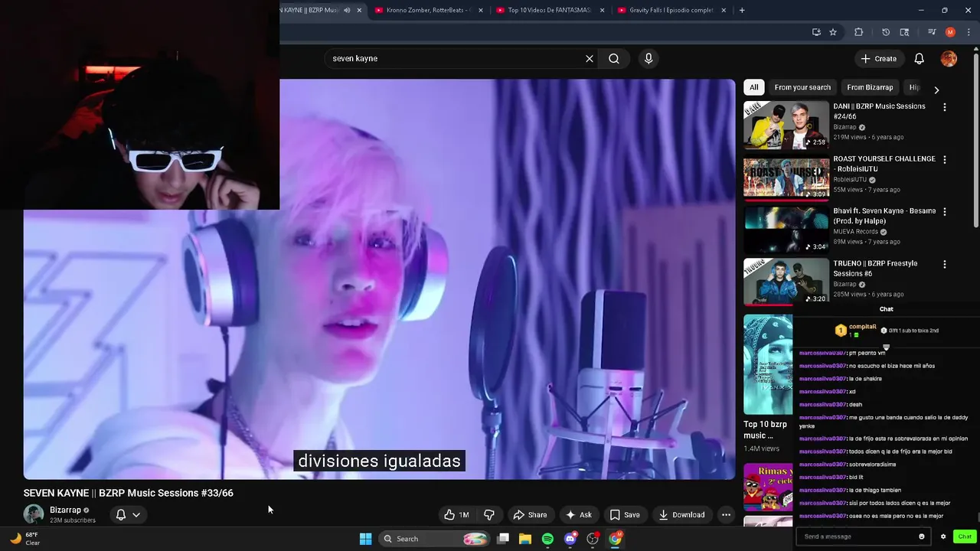Open Discord from the taskbar
Screen dimensions: 980x551
pos(570,539)
